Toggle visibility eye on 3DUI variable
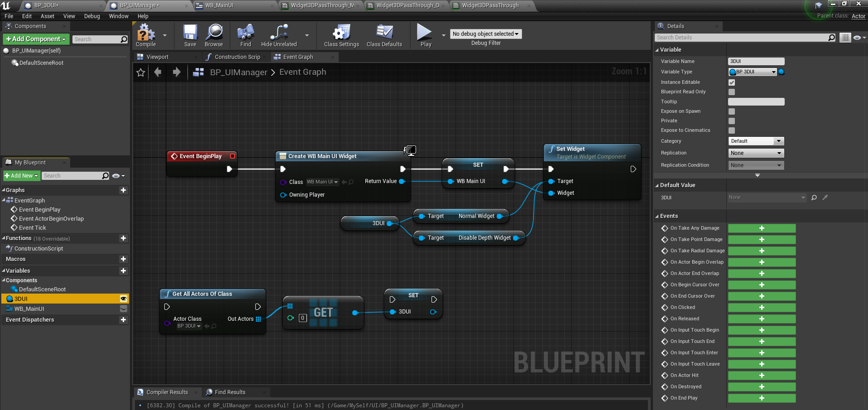This screenshot has width=868, height=410. pos(123,299)
